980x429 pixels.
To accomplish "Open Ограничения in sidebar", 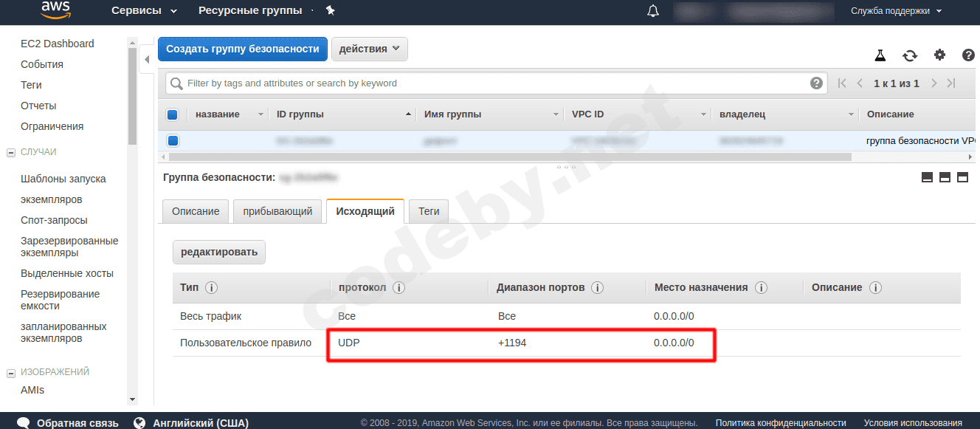I will pos(52,126).
